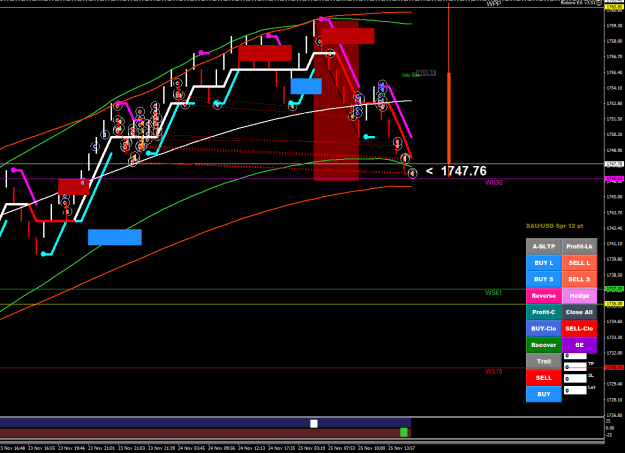The height and width of the screenshot is (453, 625).
Task: Click the BUY S button
Action: point(544,279)
